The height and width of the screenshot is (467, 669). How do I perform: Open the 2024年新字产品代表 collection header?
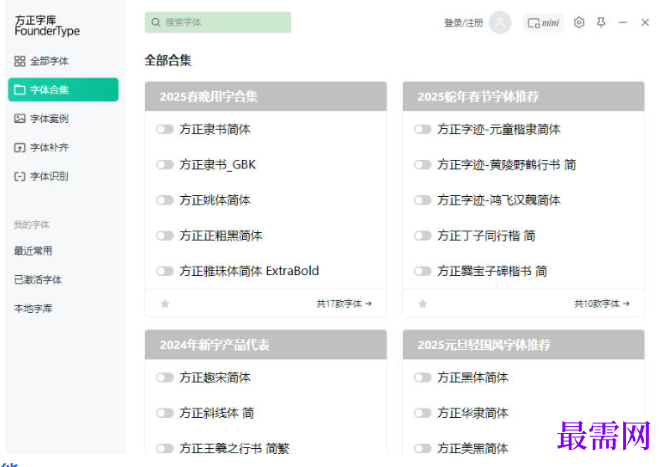click(x=266, y=345)
